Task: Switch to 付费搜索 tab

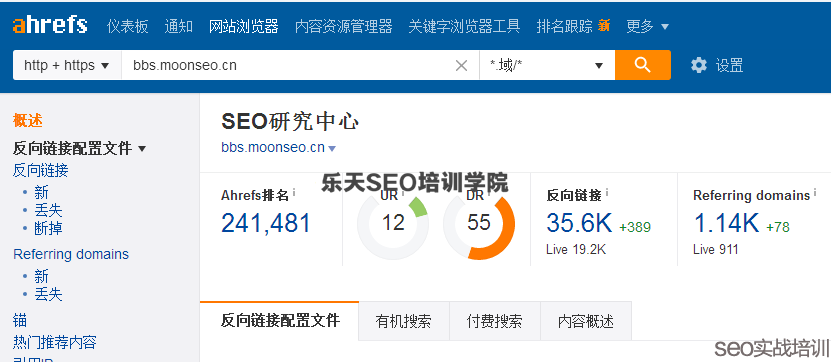Action: (495, 321)
